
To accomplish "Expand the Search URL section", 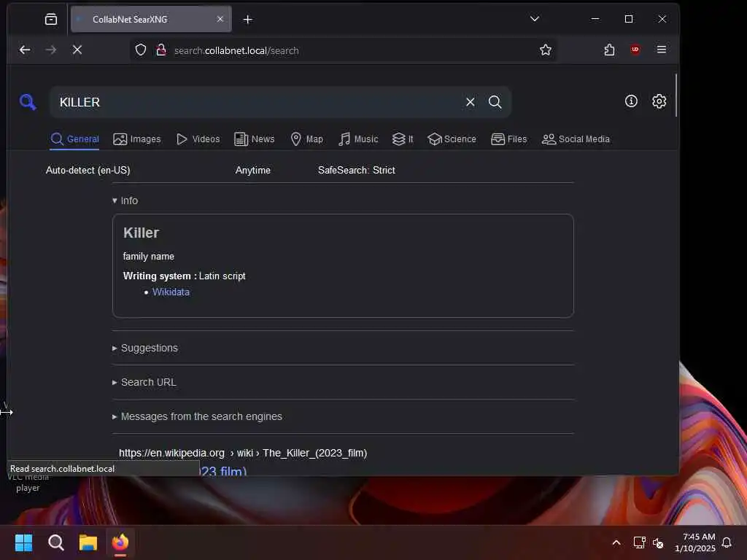I will 144,382.
